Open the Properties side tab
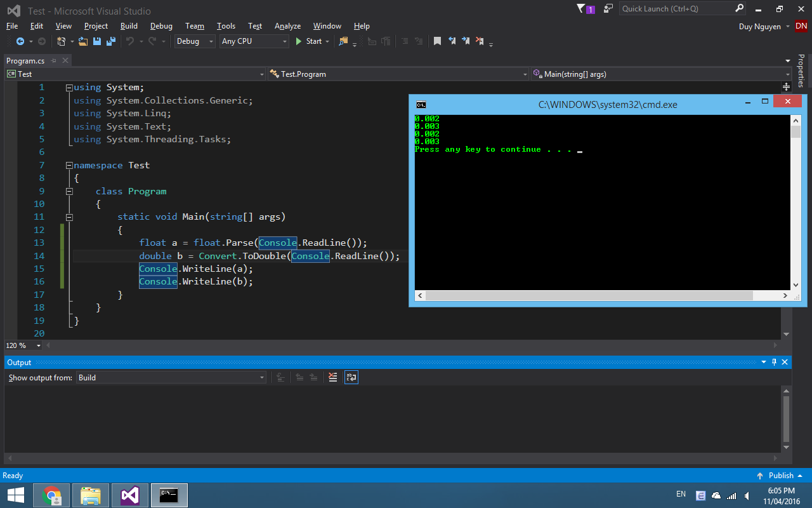Image resolution: width=812 pixels, height=508 pixels. point(801,70)
